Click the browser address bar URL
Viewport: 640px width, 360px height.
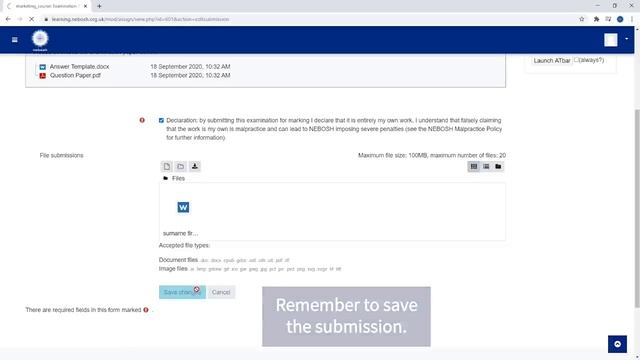(x=140, y=19)
